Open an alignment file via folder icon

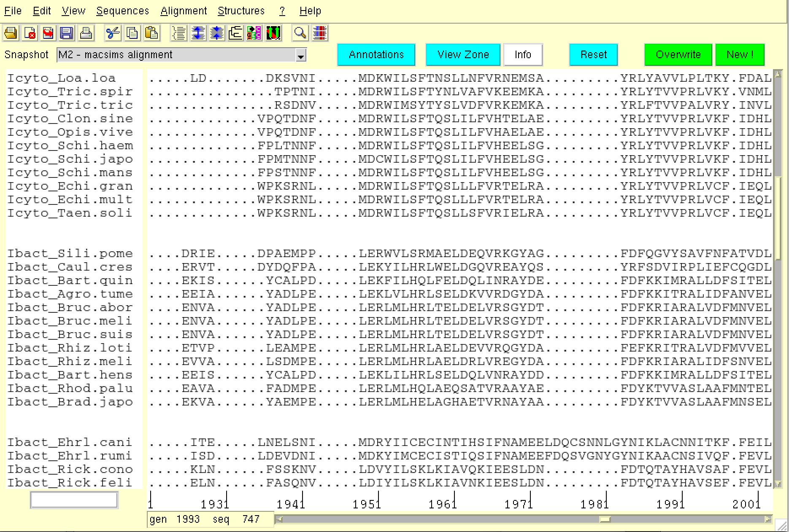click(x=11, y=33)
